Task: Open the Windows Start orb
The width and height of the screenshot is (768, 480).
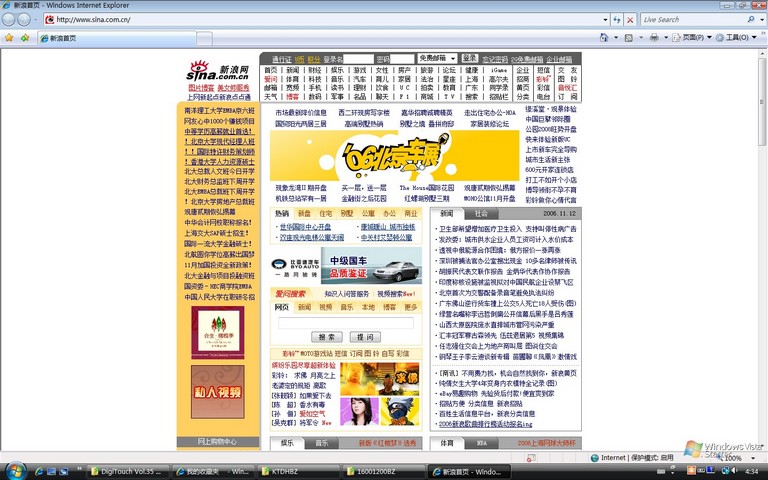Action: (15, 471)
